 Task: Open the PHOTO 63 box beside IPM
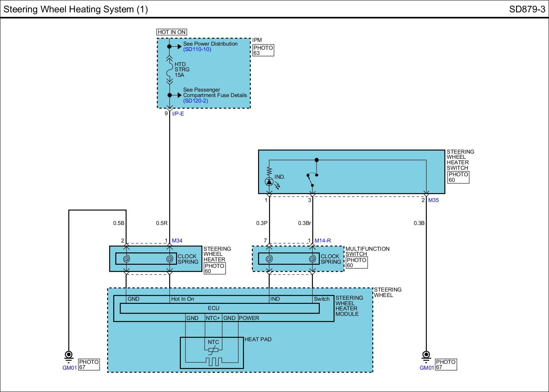(x=263, y=50)
